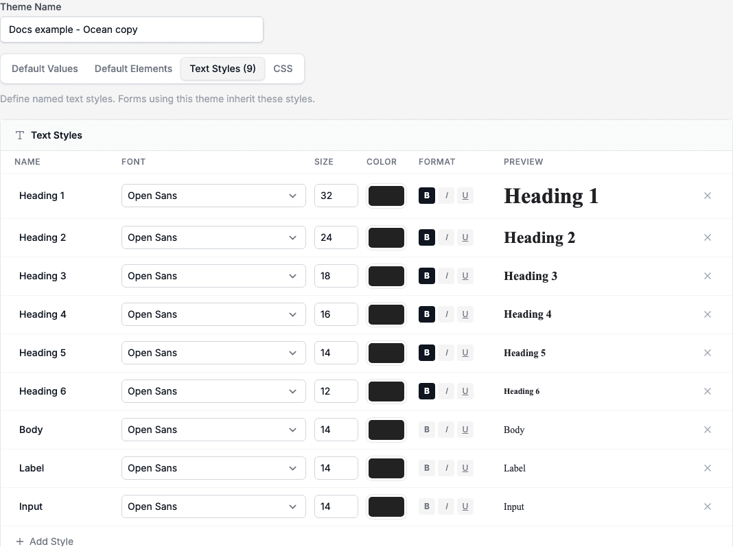Enable bold on Body style

click(427, 430)
